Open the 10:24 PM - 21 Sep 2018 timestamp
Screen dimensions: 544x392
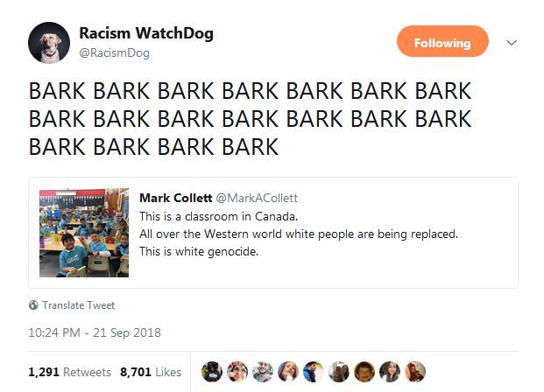click(x=95, y=332)
